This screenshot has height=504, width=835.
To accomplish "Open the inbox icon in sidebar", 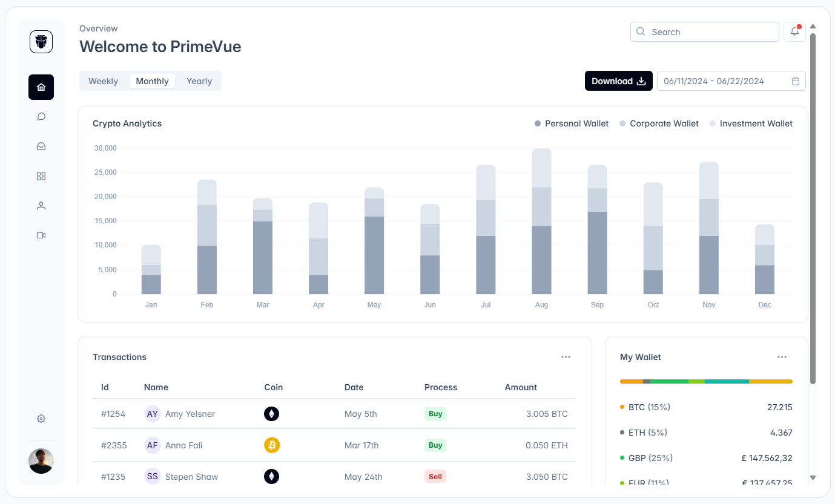I will click(41, 146).
